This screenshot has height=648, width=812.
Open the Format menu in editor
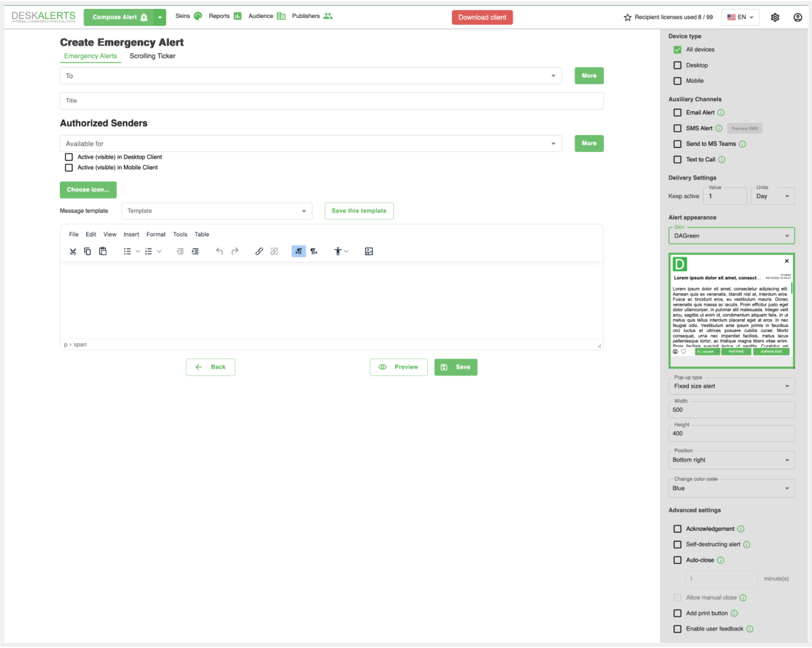[156, 234]
